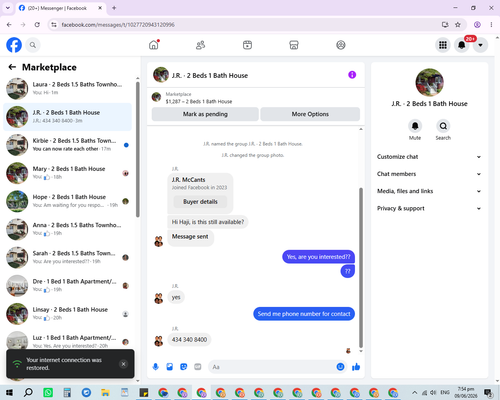Open the emoji picker in message box

pyautogui.click(x=340, y=367)
